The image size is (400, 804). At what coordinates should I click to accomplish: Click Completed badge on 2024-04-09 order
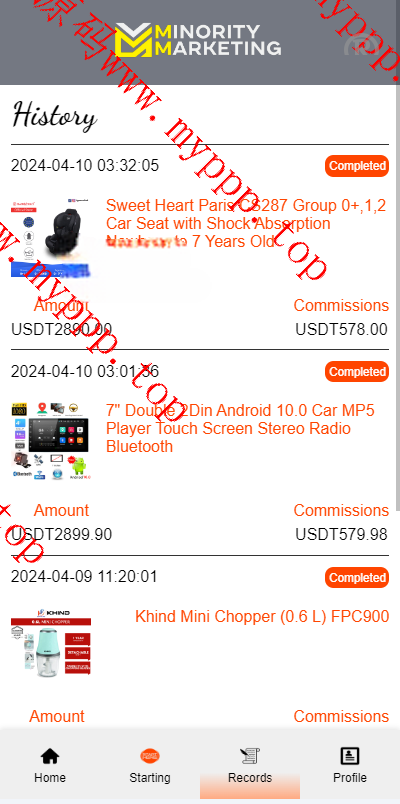click(357, 577)
